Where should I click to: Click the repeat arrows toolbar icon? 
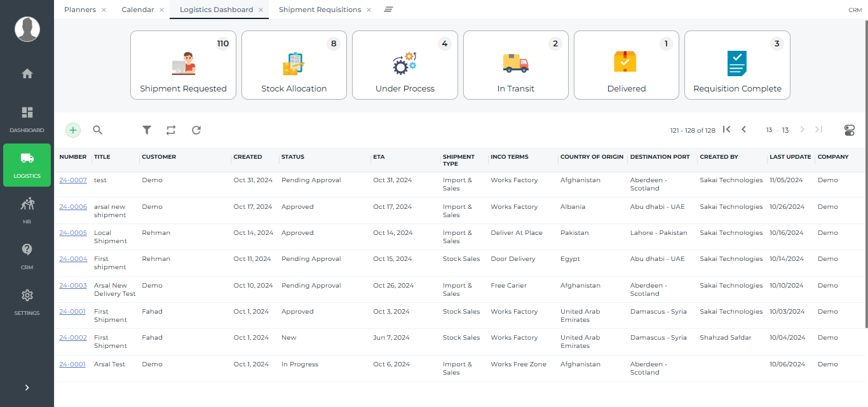[x=171, y=130]
